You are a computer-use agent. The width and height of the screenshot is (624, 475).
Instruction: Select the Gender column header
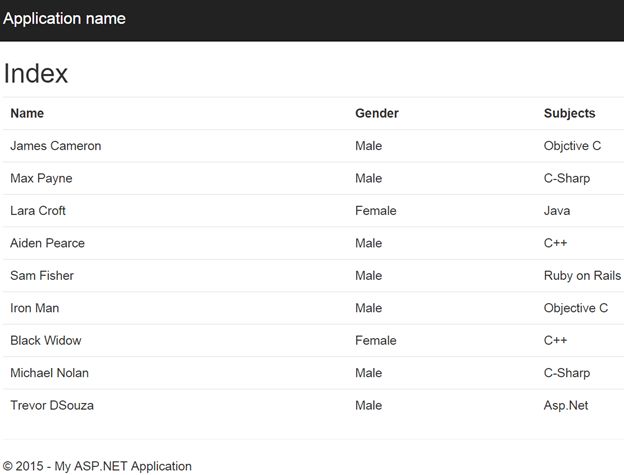coord(376,113)
